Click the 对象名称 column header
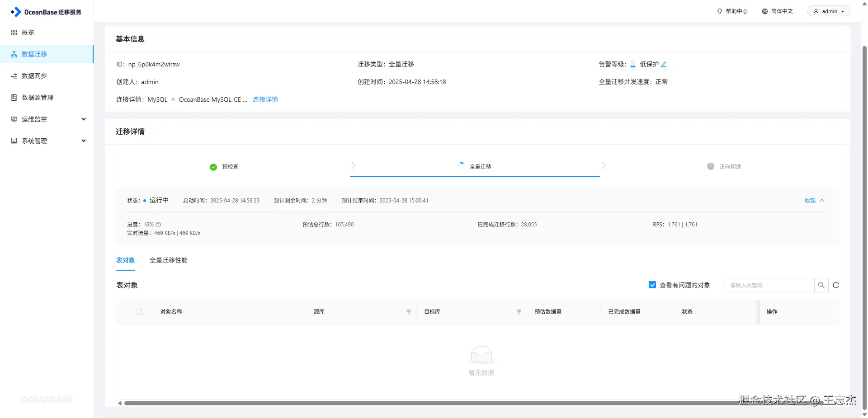The height and width of the screenshot is (418, 868). (171, 312)
